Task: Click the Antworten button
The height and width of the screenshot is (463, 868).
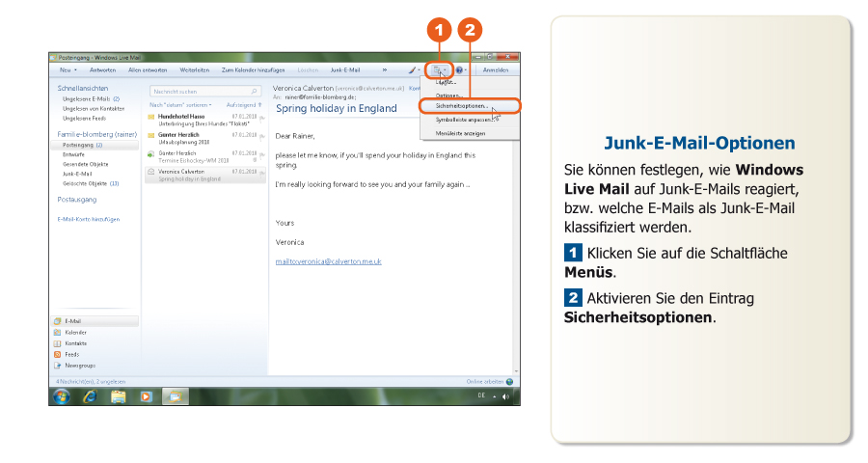Action: [103, 70]
